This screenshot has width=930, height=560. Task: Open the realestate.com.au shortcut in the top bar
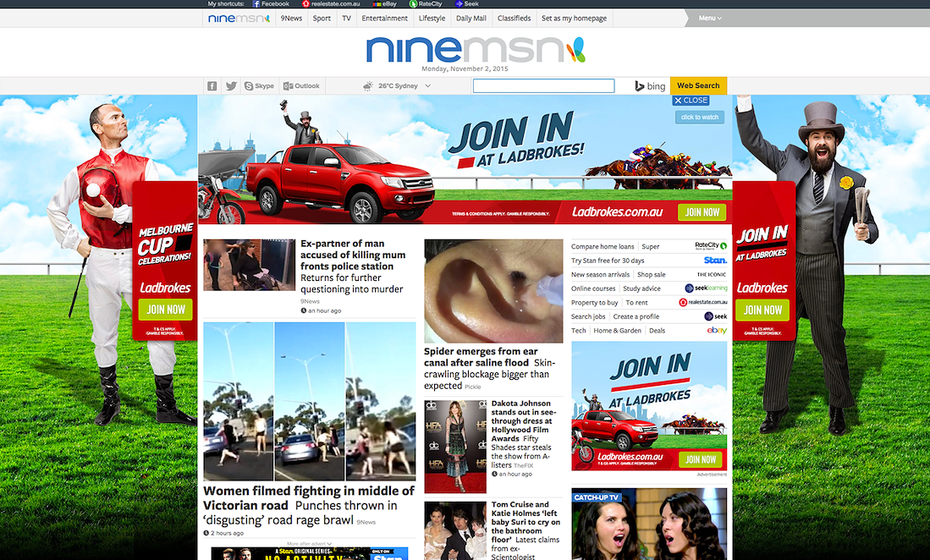[x=331, y=3]
